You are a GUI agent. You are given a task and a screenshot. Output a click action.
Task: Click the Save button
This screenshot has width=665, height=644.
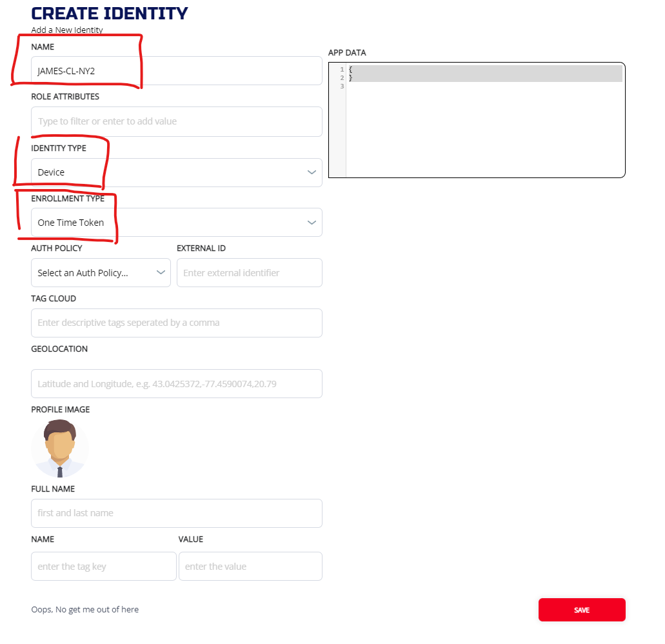click(581, 610)
